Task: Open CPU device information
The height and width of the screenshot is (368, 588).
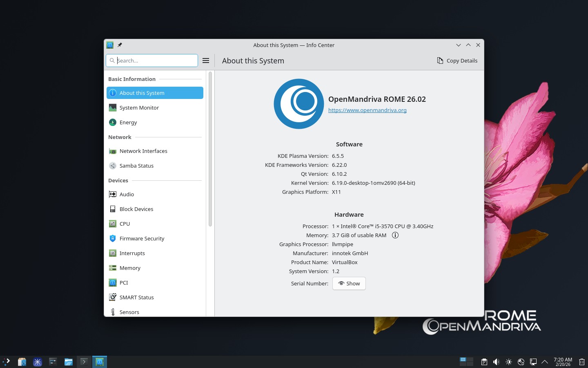Action: point(125,224)
